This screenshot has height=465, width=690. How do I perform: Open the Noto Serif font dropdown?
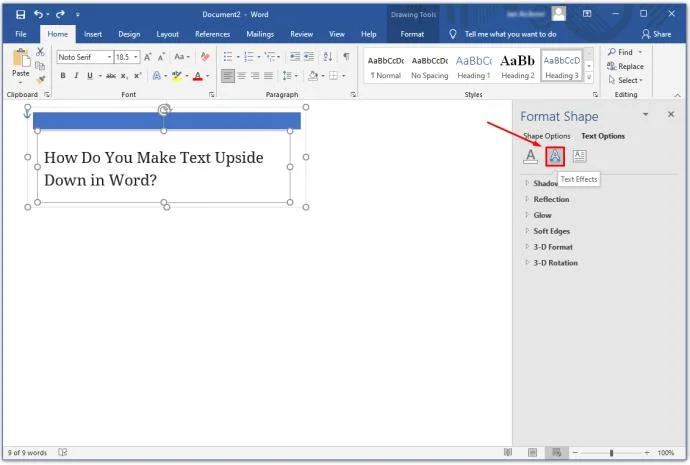(109, 57)
